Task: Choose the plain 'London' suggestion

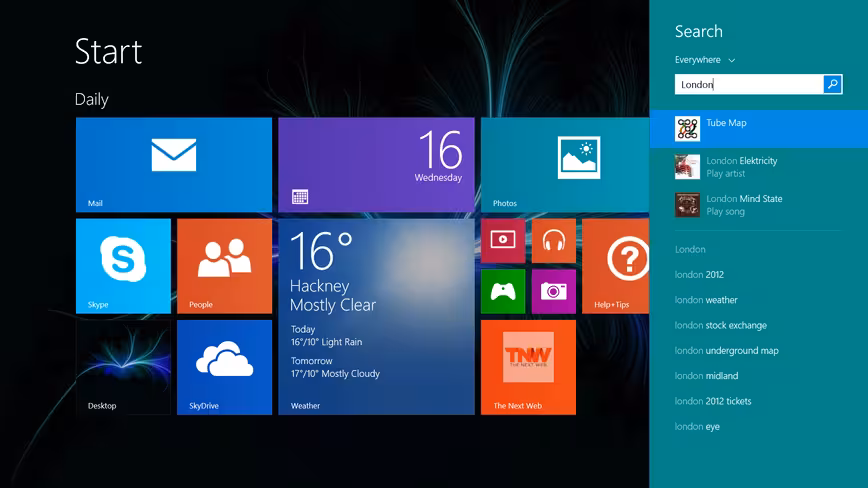Action: (x=690, y=250)
